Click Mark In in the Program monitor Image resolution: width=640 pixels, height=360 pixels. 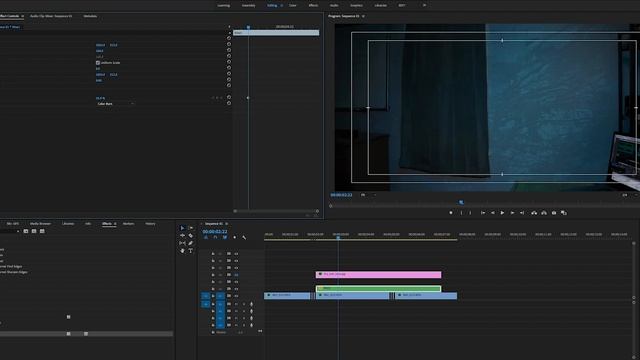(x=462, y=213)
